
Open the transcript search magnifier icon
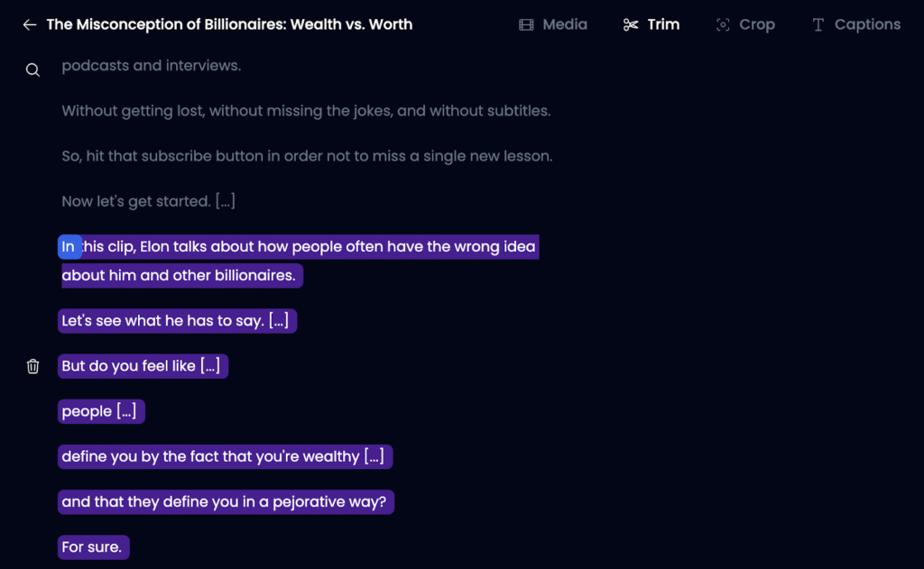click(x=32, y=70)
